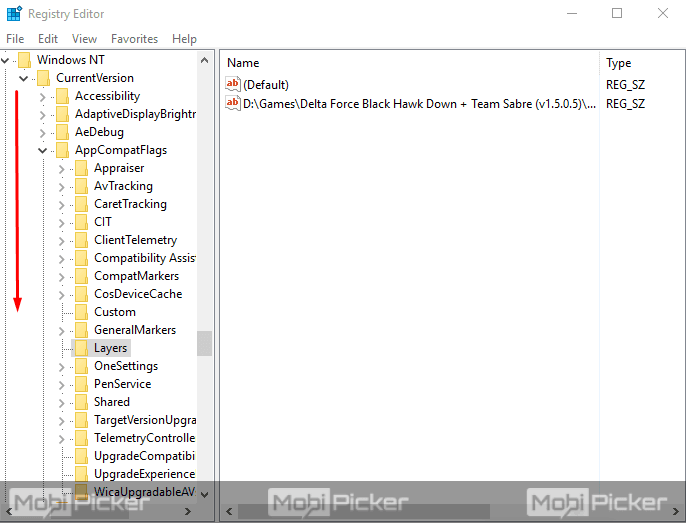Viewport: 686px width, 523px height.
Task: Click the AvTracking folder icon
Action: pos(81,186)
